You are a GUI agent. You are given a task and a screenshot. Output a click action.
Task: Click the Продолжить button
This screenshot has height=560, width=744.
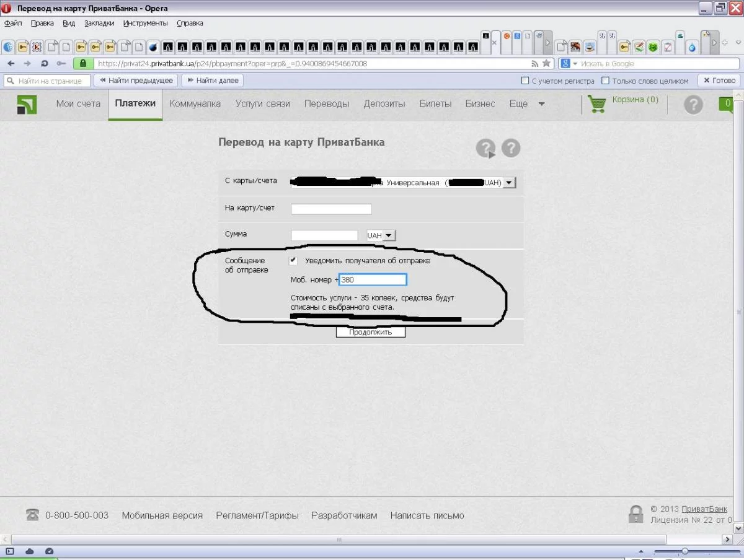coord(371,332)
